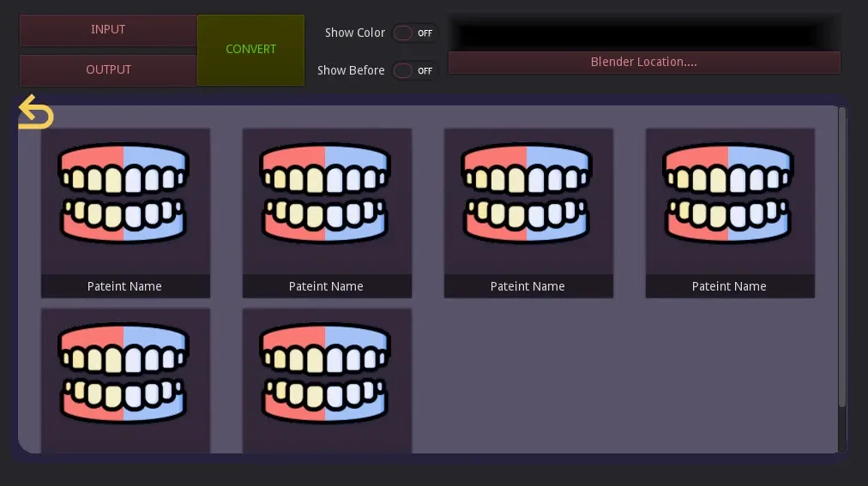This screenshot has height=486, width=868.
Task: Click the green CONVERT button
Action: pyautogui.click(x=250, y=50)
